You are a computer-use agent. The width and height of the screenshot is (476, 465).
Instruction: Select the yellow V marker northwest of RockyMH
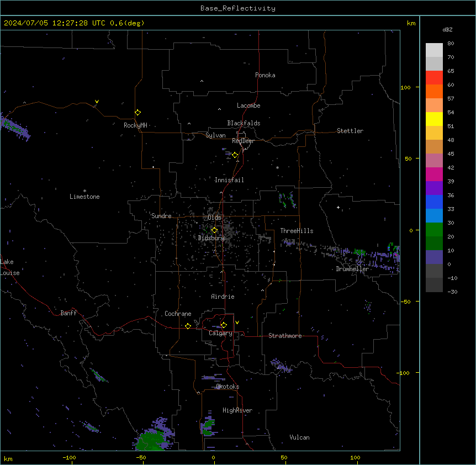pyautogui.click(x=97, y=102)
